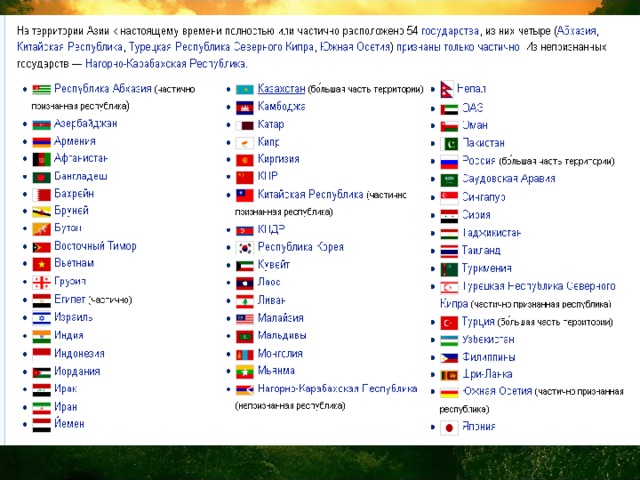
Task: Click the Pakistan flag icon
Action: tap(449, 144)
